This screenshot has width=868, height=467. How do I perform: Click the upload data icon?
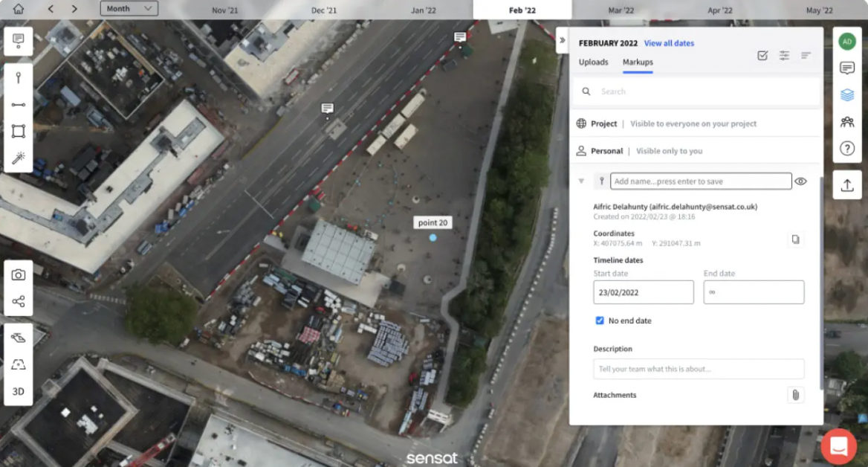(847, 185)
